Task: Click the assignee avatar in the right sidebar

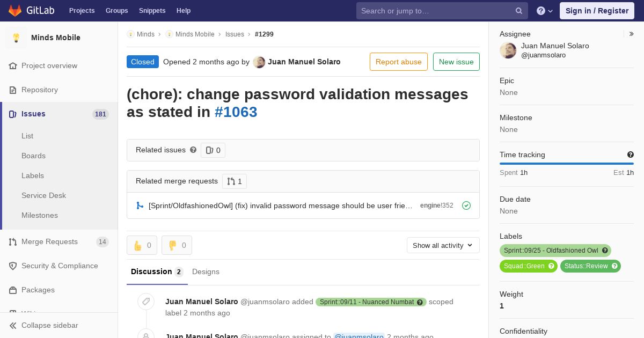Action: [x=508, y=50]
